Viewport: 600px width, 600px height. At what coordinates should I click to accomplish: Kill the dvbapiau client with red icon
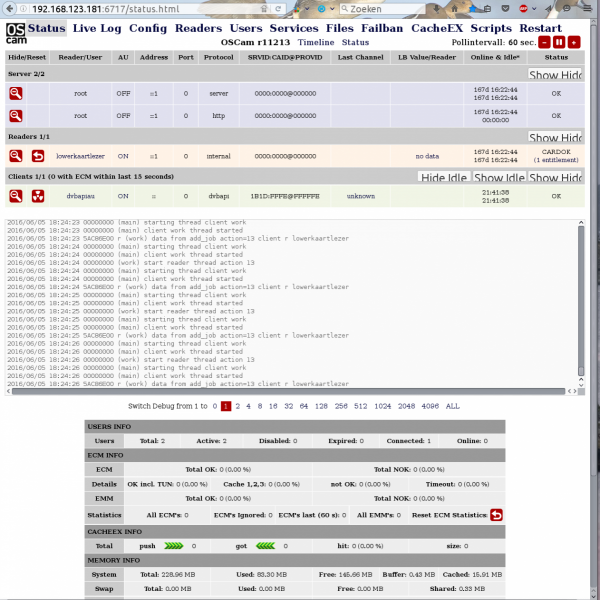38,196
